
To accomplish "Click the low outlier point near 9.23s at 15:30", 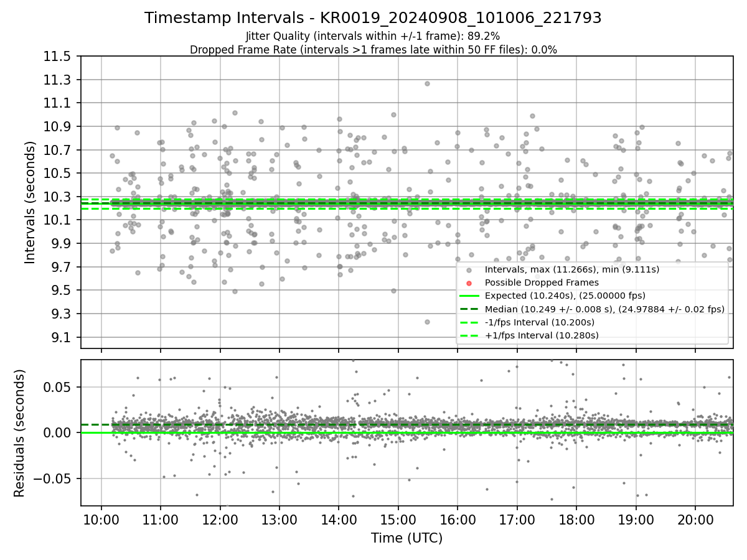I will pyautogui.click(x=427, y=322).
